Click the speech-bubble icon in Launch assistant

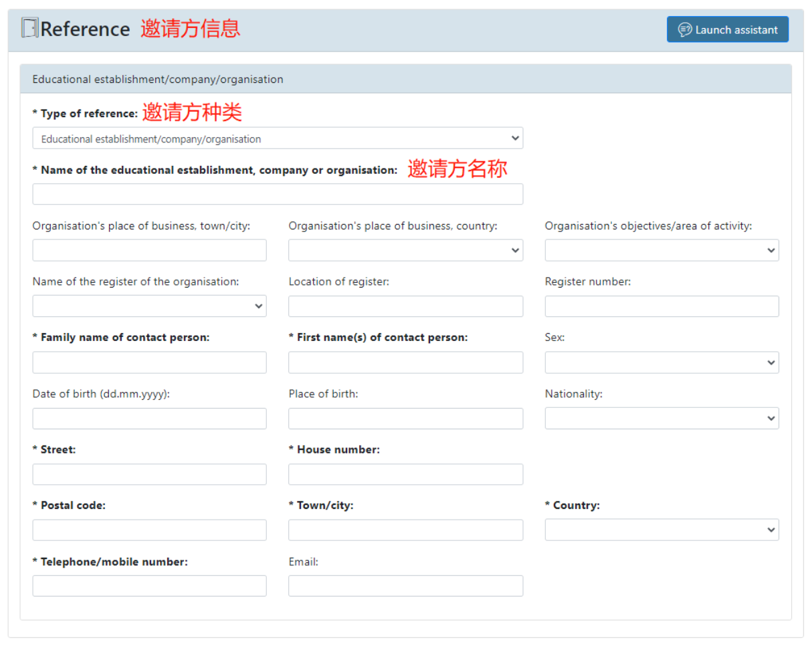coord(685,29)
